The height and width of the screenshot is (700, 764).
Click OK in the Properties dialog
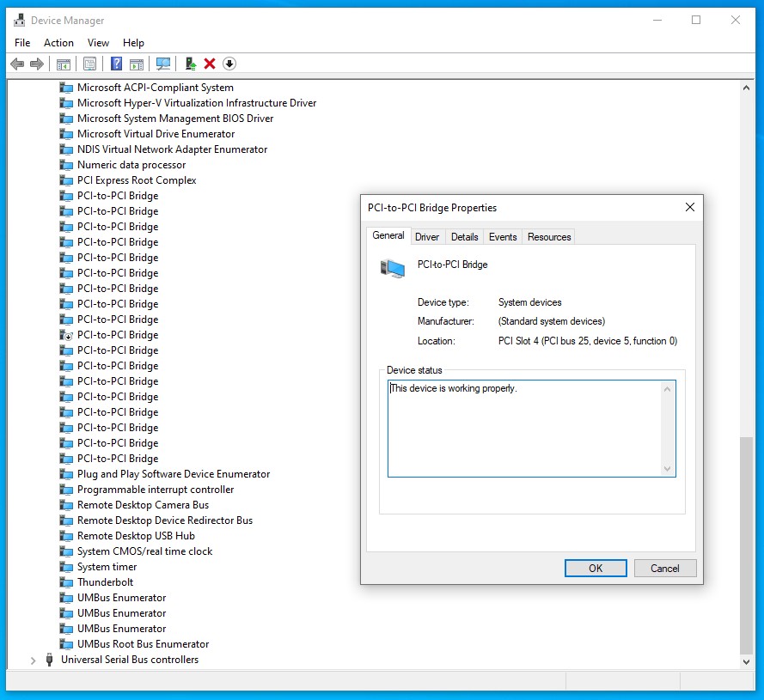596,568
